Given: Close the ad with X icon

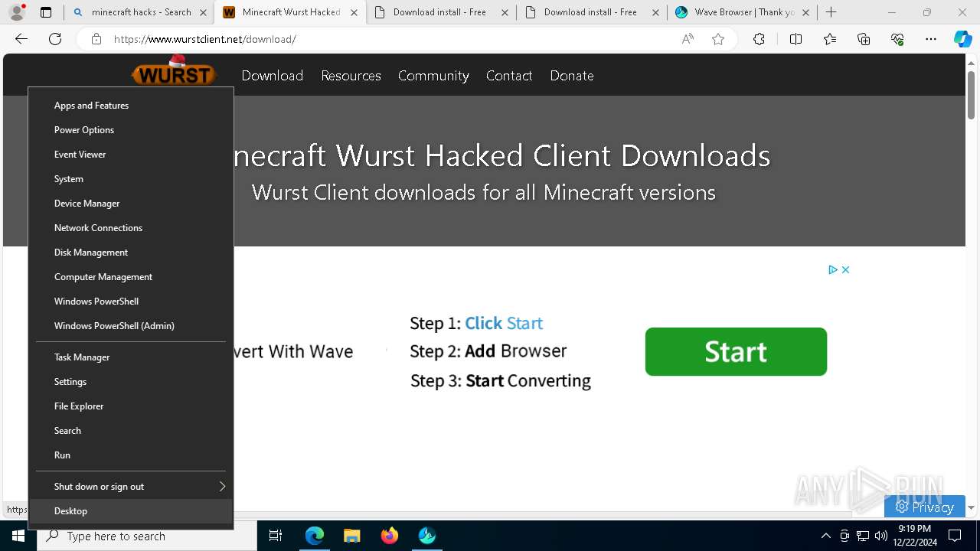Looking at the screenshot, I should coord(845,269).
